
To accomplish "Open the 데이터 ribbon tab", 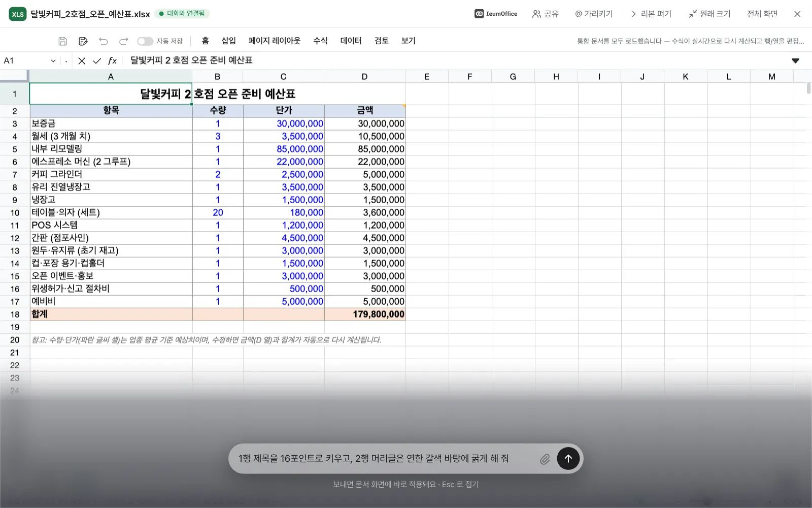I will (x=351, y=41).
